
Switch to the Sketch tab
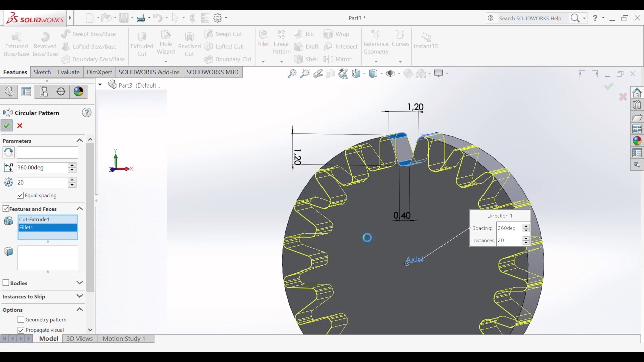pyautogui.click(x=42, y=72)
